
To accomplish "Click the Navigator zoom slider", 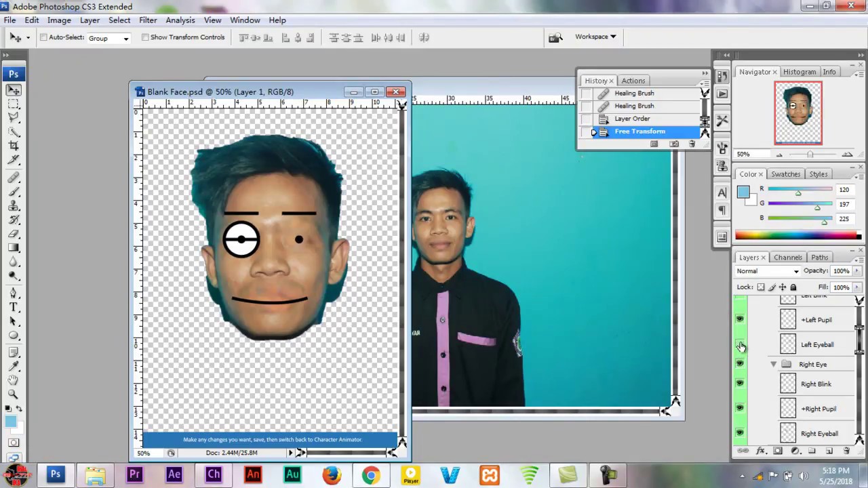I will coord(810,155).
